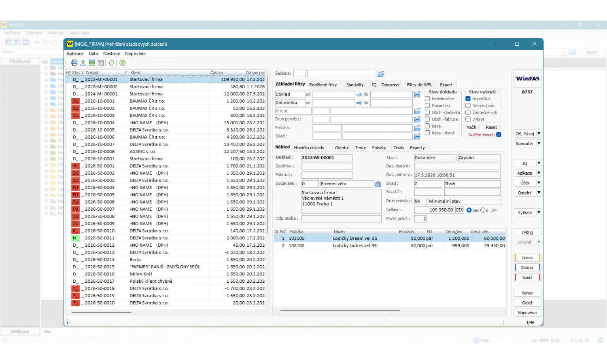This screenshot has height=364, width=607.
Task: Click the green table list toolbar icon
Action: coord(92,63)
